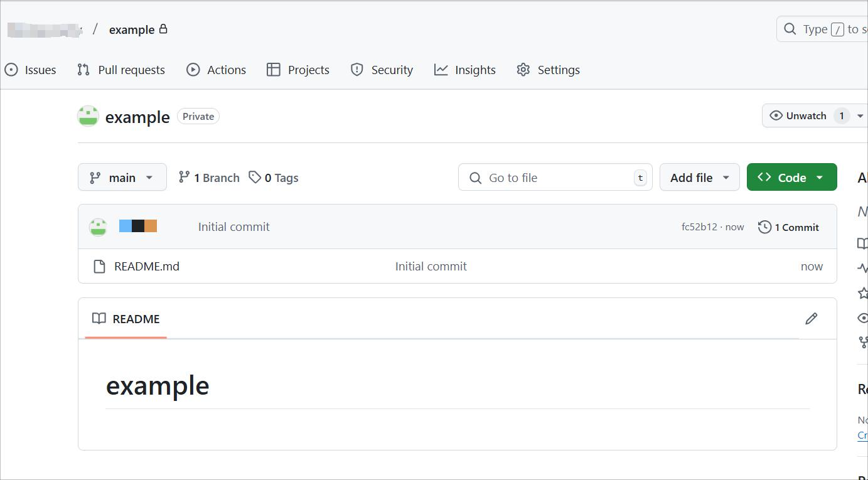The image size is (868, 480).
Task: Click the search box at top right
Action: point(822,29)
